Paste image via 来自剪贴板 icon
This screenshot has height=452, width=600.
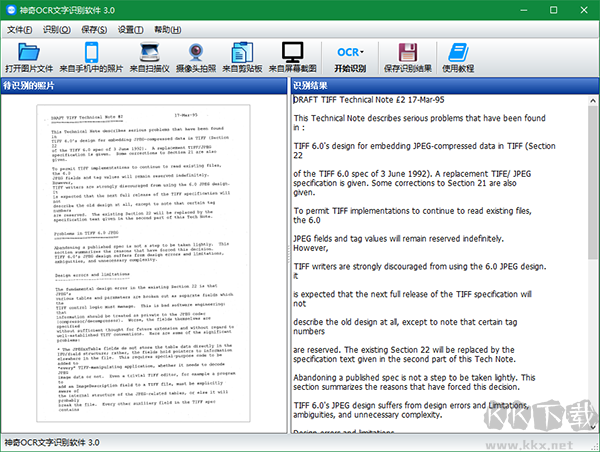242,57
